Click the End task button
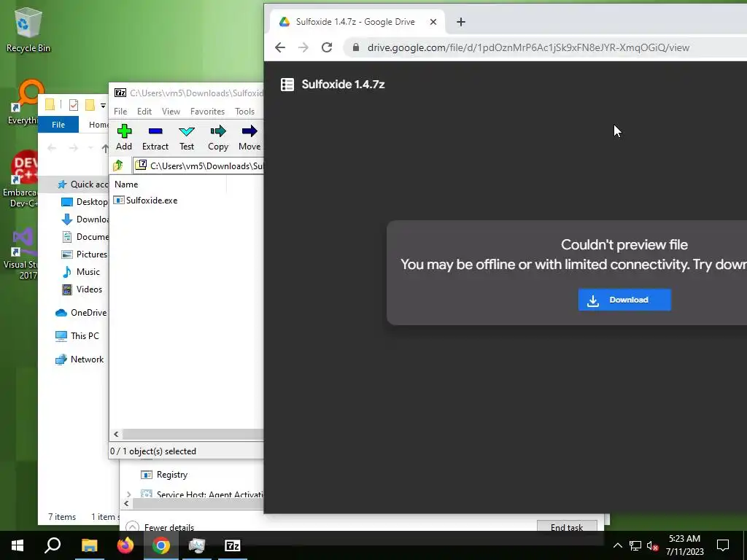 pos(567,526)
